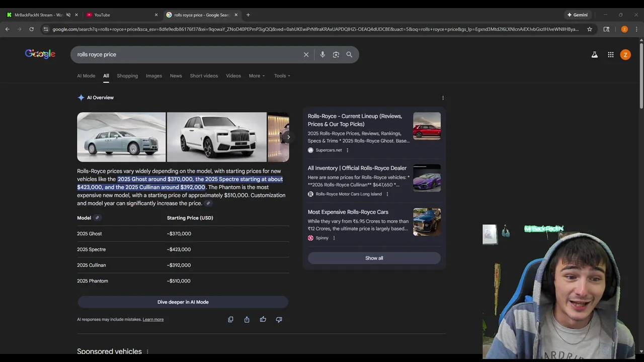Click the ~$423,000 price cell
Image resolution: width=644 pixels, height=362 pixels.
pos(179,249)
